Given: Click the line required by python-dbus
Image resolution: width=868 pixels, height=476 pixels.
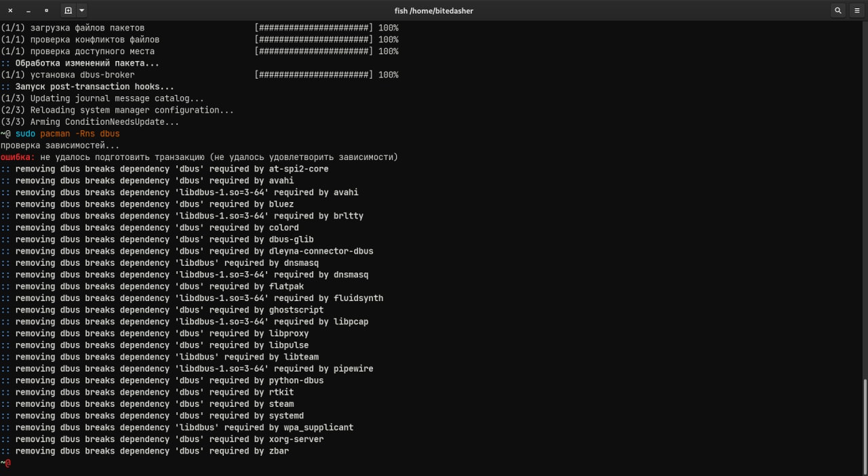Looking at the screenshot, I should click(161, 380).
